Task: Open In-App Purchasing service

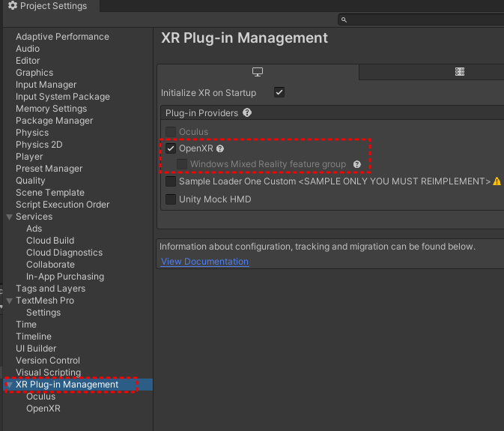Action: [65, 277]
